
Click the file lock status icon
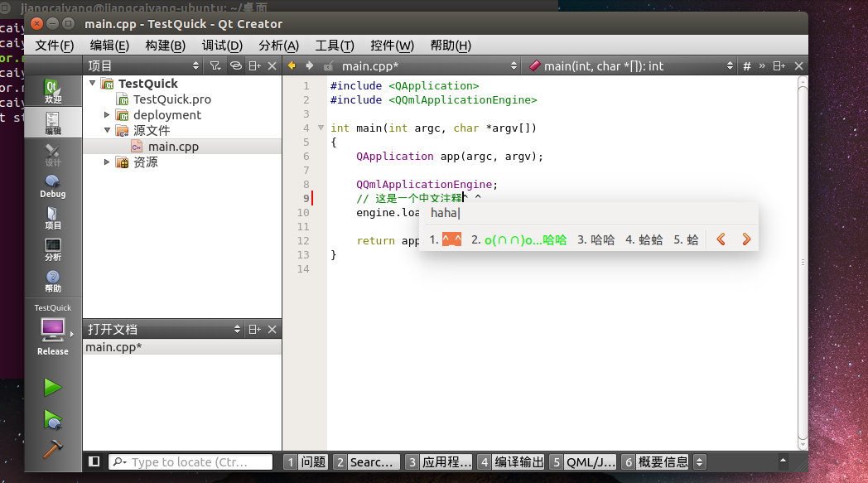[328, 66]
